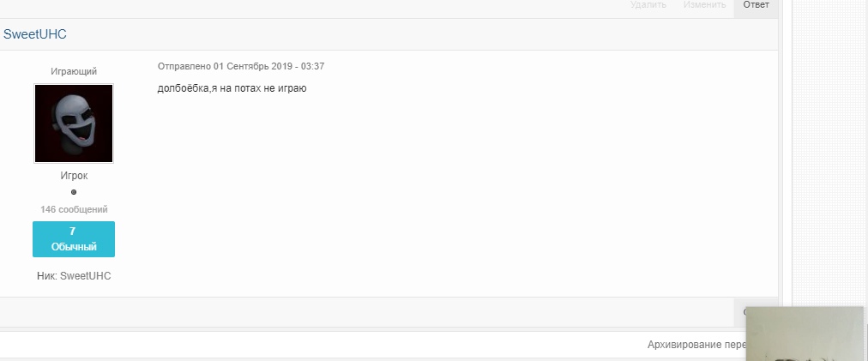Click the post message text about потах
Viewport: 868px width, 361px height.
[x=232, y=88]
